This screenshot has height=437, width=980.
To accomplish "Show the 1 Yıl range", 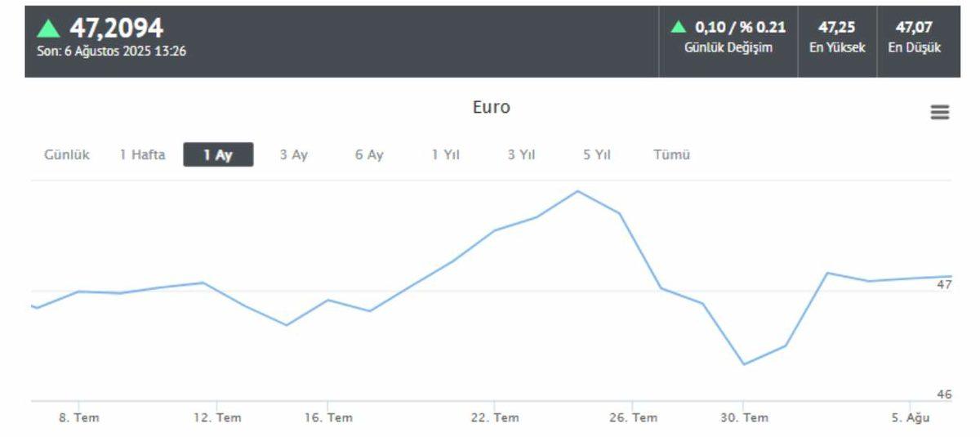I will coord(446,154).
